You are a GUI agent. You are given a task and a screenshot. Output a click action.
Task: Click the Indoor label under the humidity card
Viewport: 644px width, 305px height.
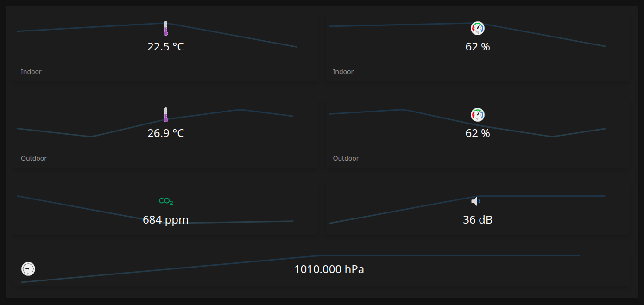pyautogui.click(x=343, y=71)
